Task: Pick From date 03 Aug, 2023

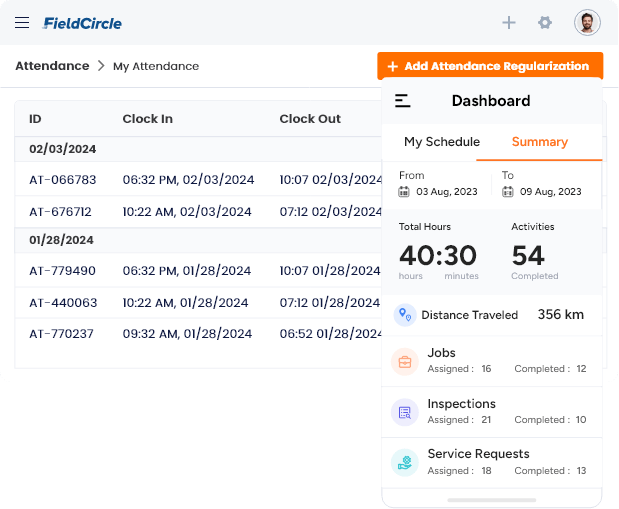Action: 446,192
